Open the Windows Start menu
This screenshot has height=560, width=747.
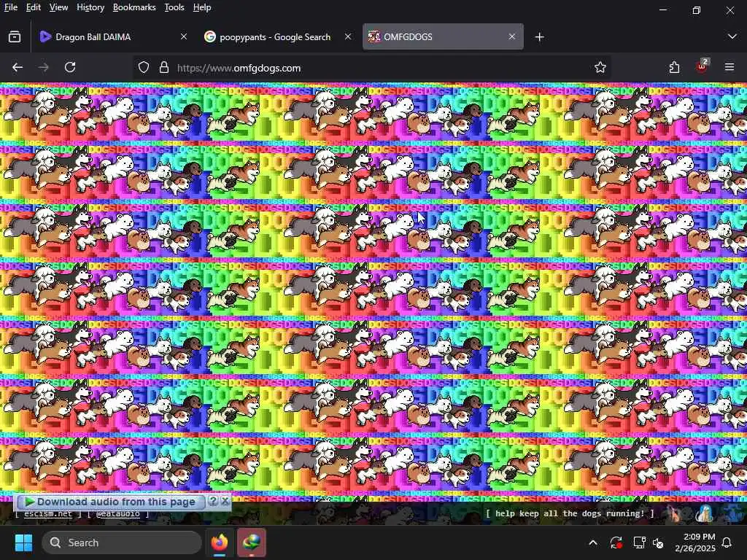coord(23,542)
